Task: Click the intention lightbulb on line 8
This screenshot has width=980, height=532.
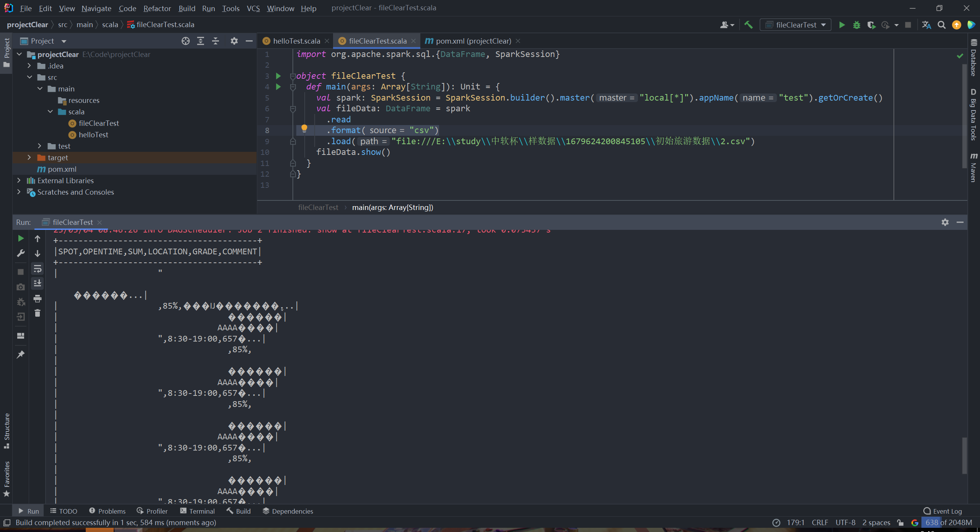Action: coord(304,129)
